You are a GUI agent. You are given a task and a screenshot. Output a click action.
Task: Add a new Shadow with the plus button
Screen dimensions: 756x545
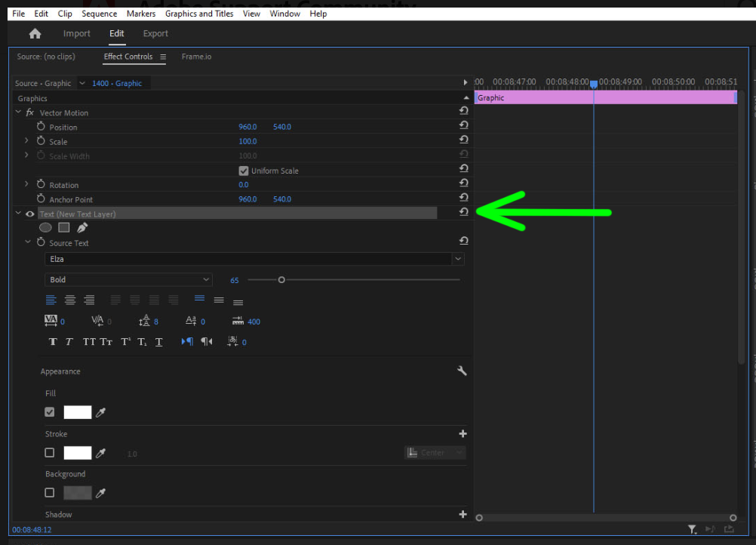[x=463, y=514]
